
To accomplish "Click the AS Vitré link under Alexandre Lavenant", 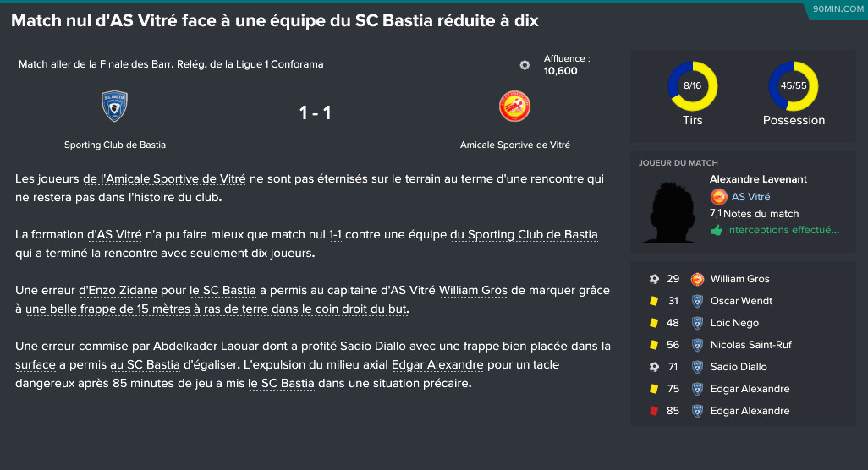I will pyautogui.click(x=750, y=197).
